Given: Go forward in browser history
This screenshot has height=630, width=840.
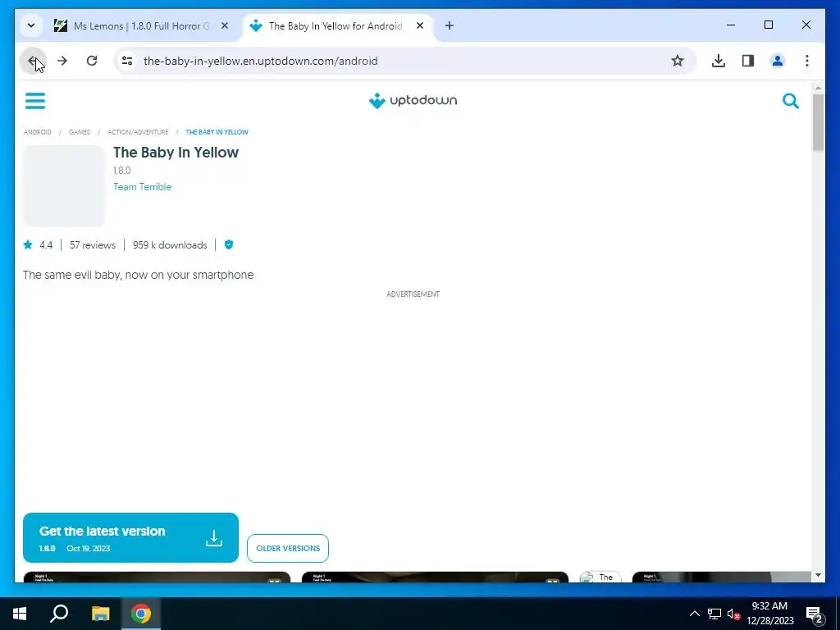Looking at the screenshot, I should coord(62,61).
